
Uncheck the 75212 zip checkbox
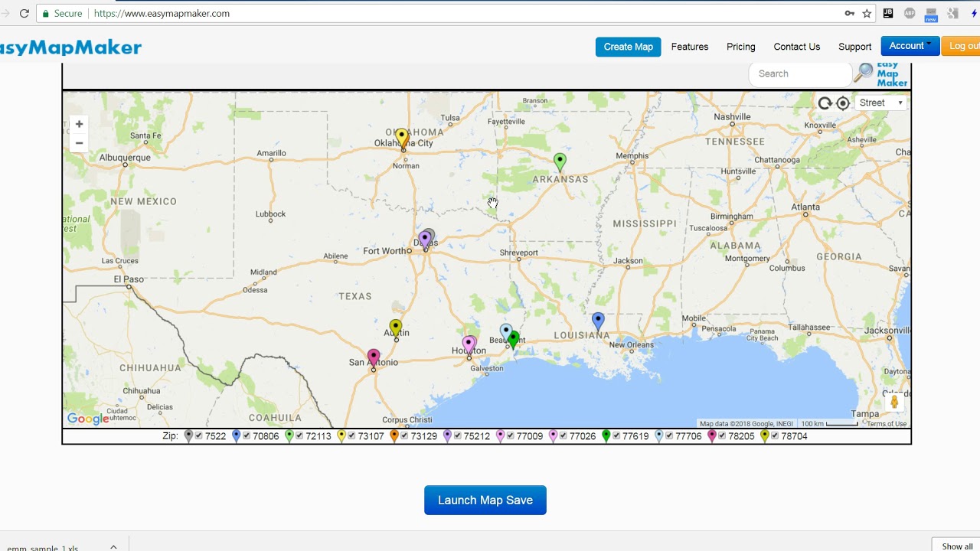[x=457, y=436]
